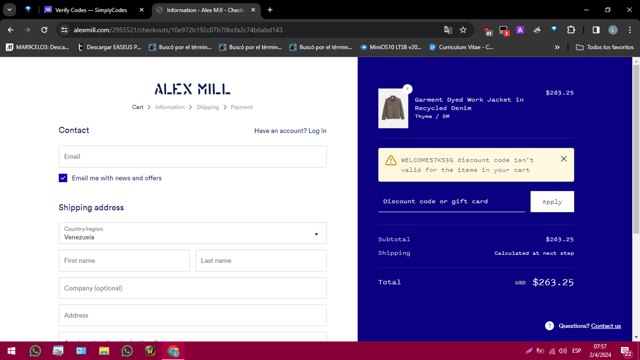This screenshot has height=360, width=640.
Task: Go forward with the browser forward arrow
Action: point(27,30)
